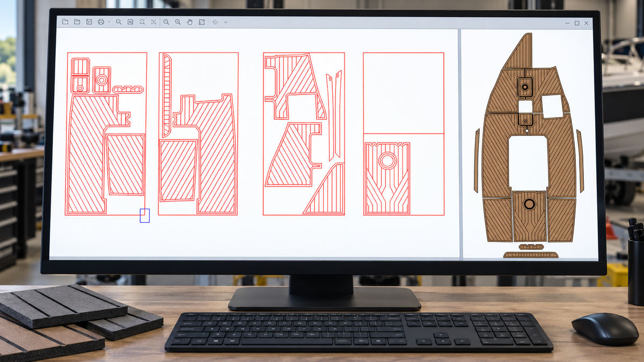Click the square fit-to-window icon after the hand tool

pyautogui.click(x=202, y=22)
